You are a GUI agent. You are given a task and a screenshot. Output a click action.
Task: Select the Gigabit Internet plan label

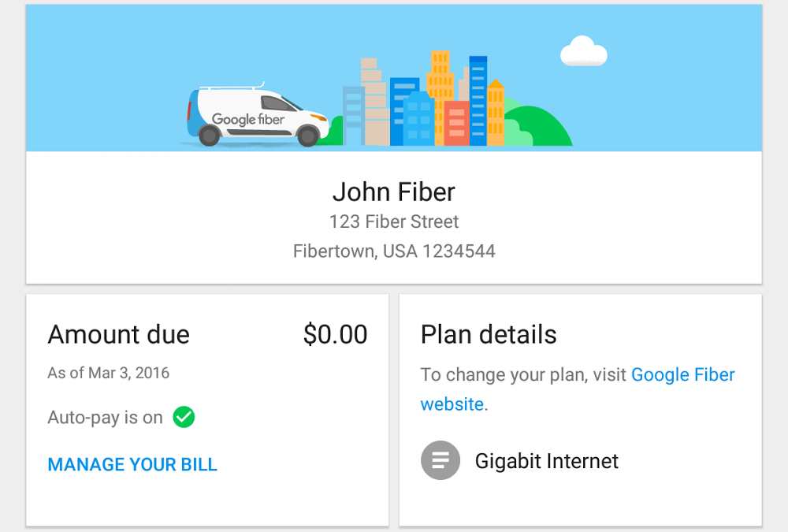tap(547, 461)
